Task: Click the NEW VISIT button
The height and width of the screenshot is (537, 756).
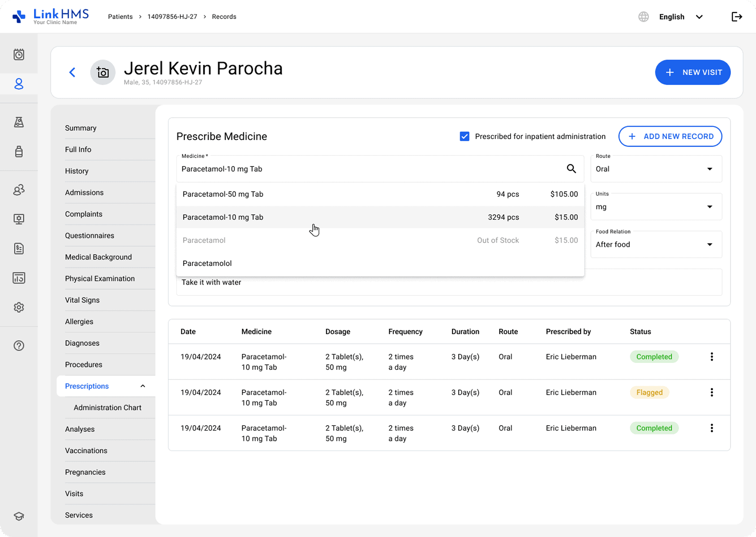Action: point(692,72)
